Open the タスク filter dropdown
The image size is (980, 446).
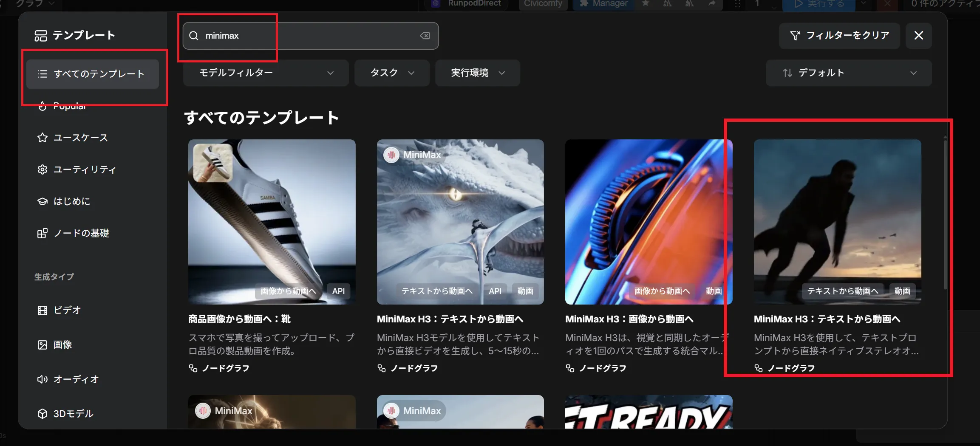coord(392,73)
